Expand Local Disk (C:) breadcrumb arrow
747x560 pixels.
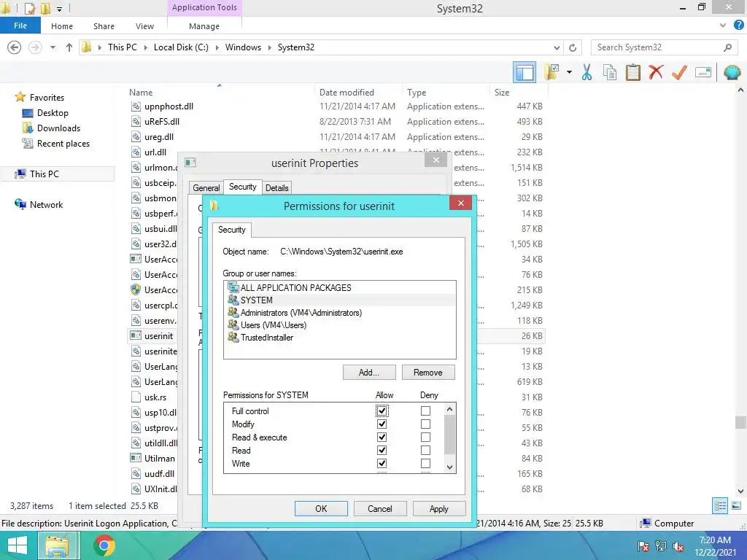(x=217, y=47)
